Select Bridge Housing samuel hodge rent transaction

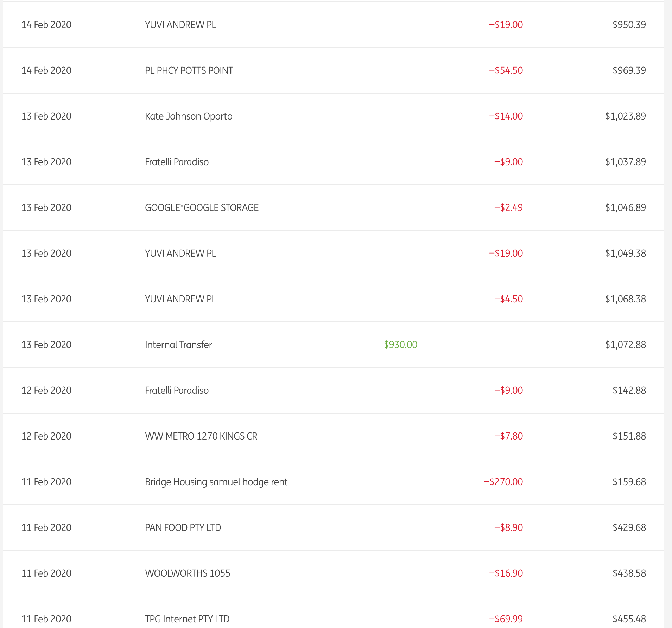(x=216, y=482)
